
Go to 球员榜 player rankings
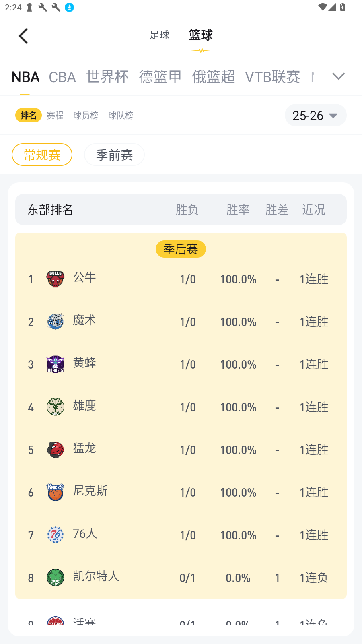pyautogui.click(x=86, y=116)
